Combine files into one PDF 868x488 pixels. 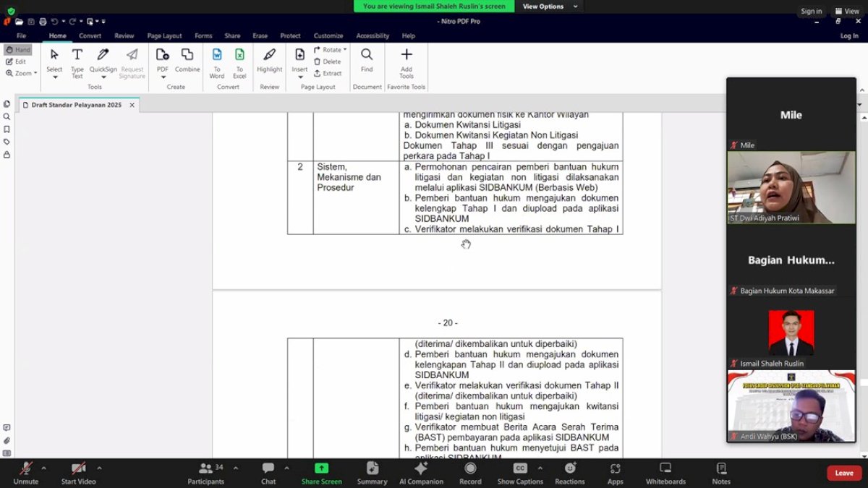pyautogui.click(x=187, y=59)
